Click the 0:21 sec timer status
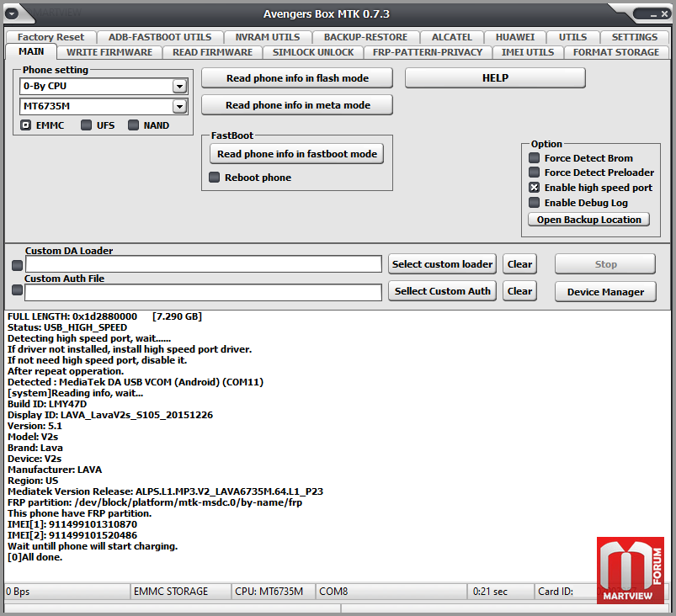Viewport: 676px width, 616px height. tap(501, 591)
